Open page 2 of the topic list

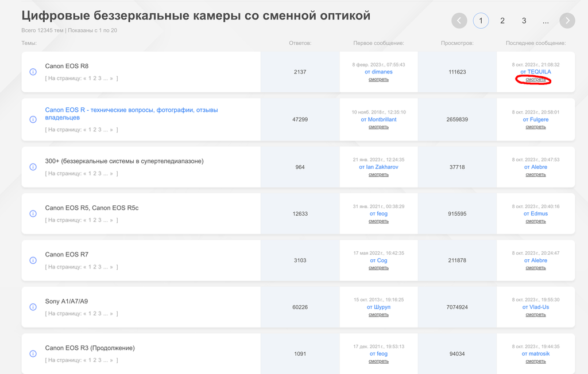pos(502,21)
